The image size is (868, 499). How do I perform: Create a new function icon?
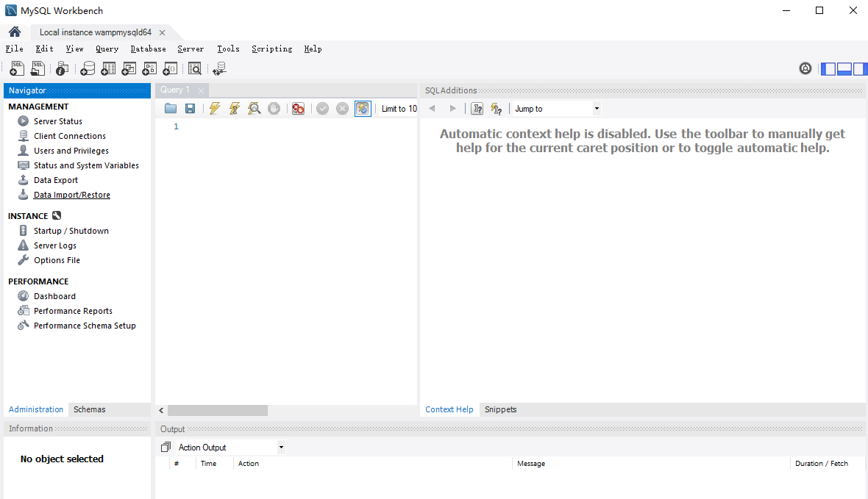pos(170,68)
